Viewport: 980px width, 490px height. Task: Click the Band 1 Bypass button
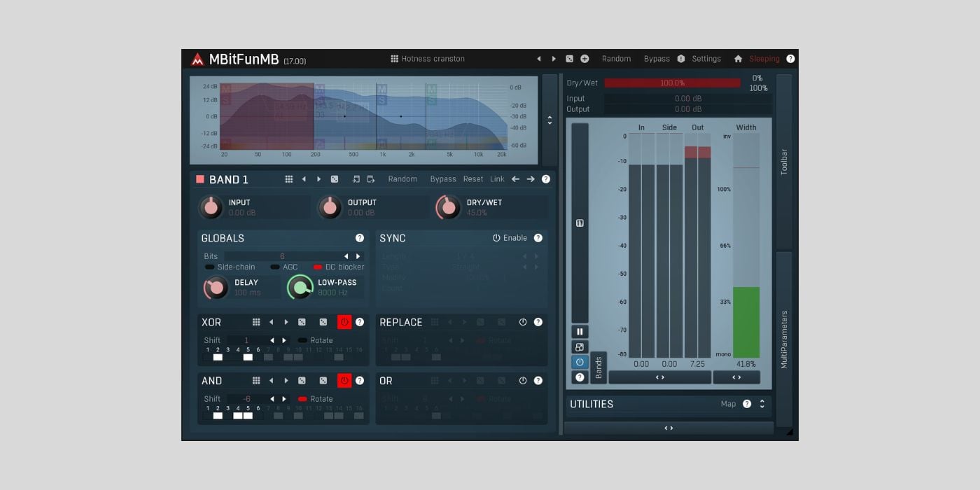(443, 179)
